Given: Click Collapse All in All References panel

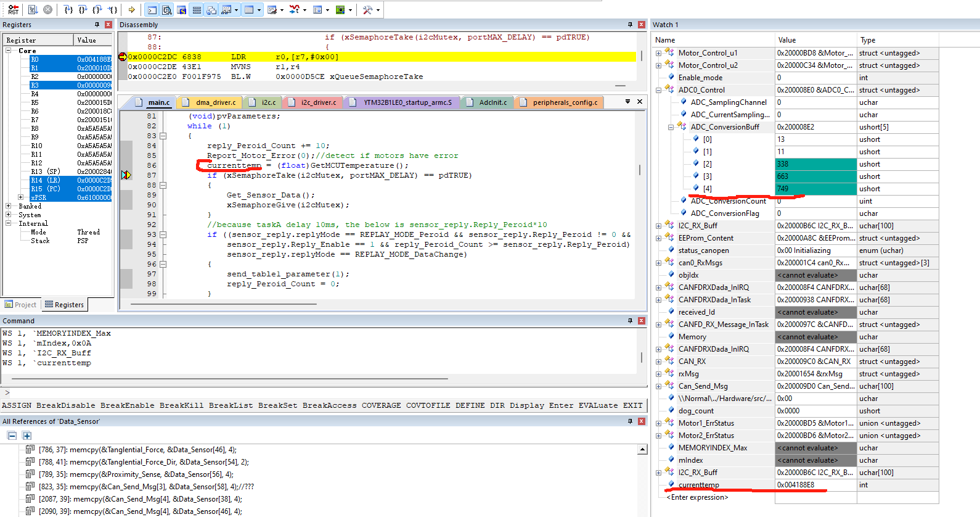Looking at the screenshot, I should tap(12, 436).
